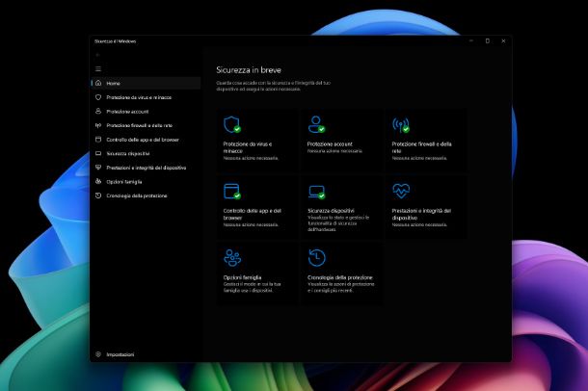The height and width of the screenshot is (391, 588).
Task: Minimize the Sicurezza di Windows window
Action: pos(471,40)
